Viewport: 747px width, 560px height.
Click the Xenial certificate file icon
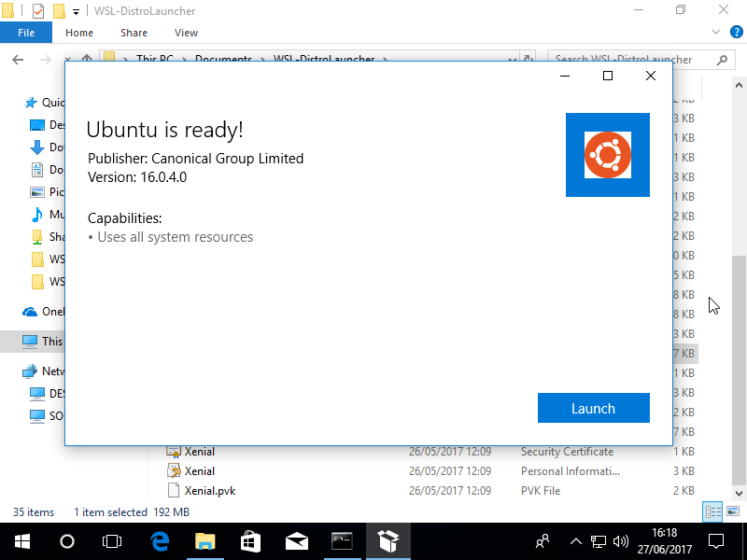(x=174, y=452)
